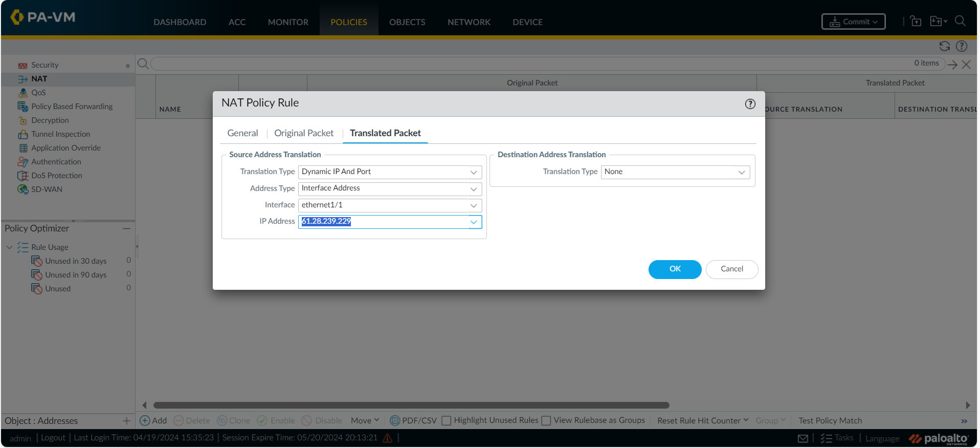Click the IP Address field with 61.28.239.229
980x448 pixels.
click(x=383, y=222)
